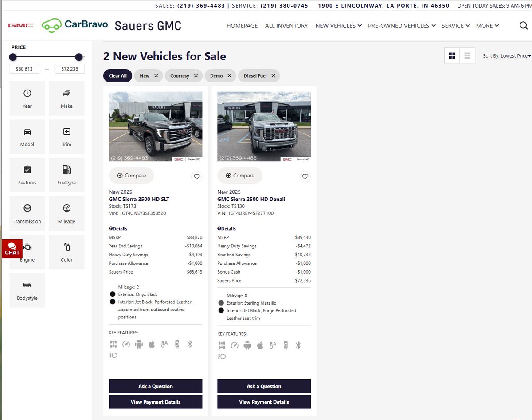This screenshot has width=532, height=420.
Task: Remove the Courtesy filter chip
Action: click(x=196, y=76)
